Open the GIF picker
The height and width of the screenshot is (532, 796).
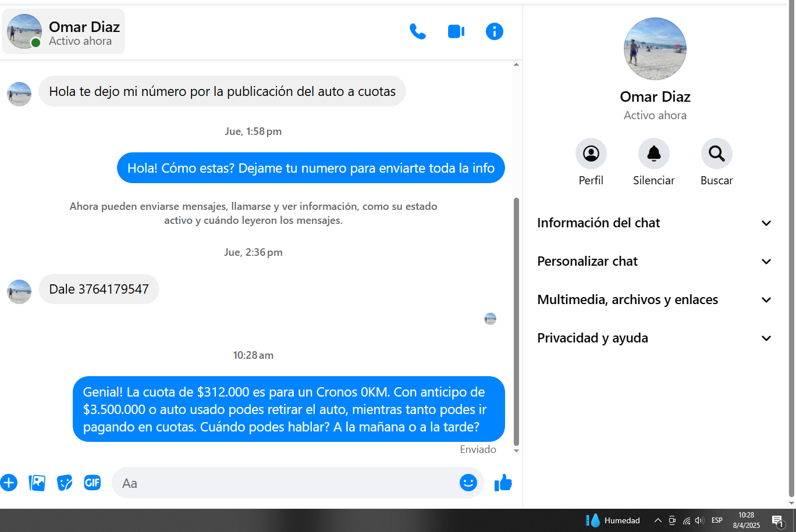(x=93, y=483)
